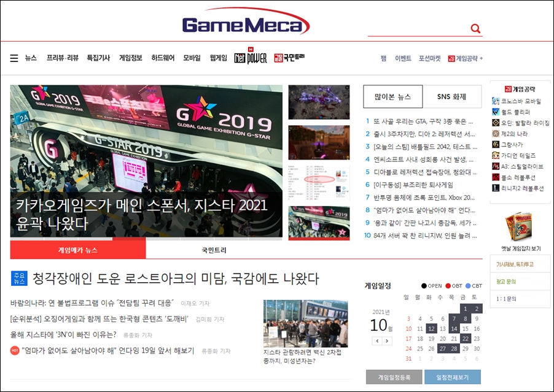Click the 제2의 나라 game icon

click(496, 134)
